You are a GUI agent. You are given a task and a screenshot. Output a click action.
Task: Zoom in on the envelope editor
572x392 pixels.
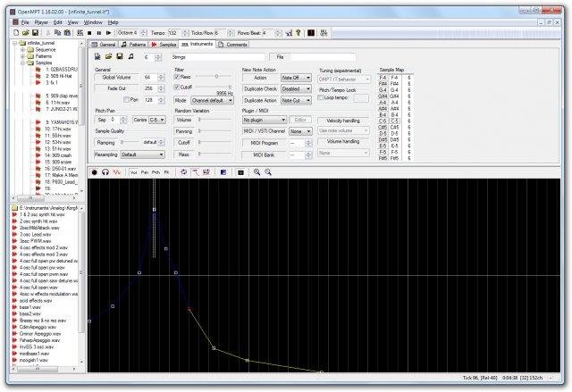[x=256, y=171]
